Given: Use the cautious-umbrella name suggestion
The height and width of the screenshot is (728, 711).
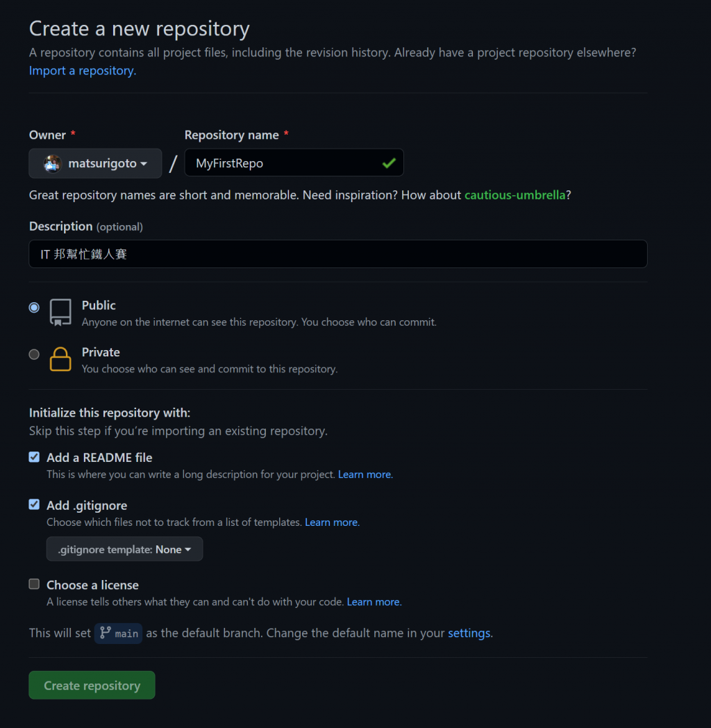Looking at the screenshot, I should point(515,195).
